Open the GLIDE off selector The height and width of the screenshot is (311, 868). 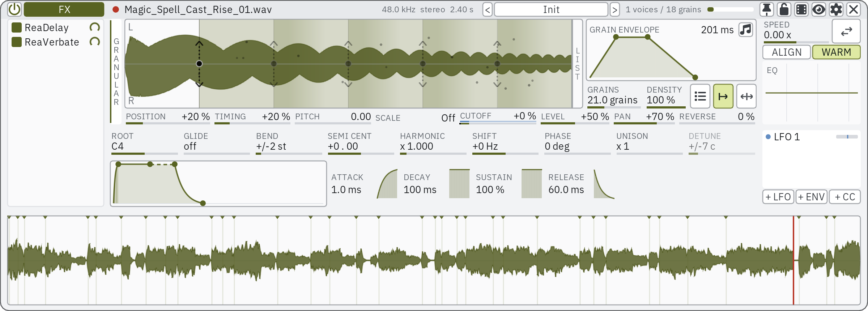(x=217, y=143)
